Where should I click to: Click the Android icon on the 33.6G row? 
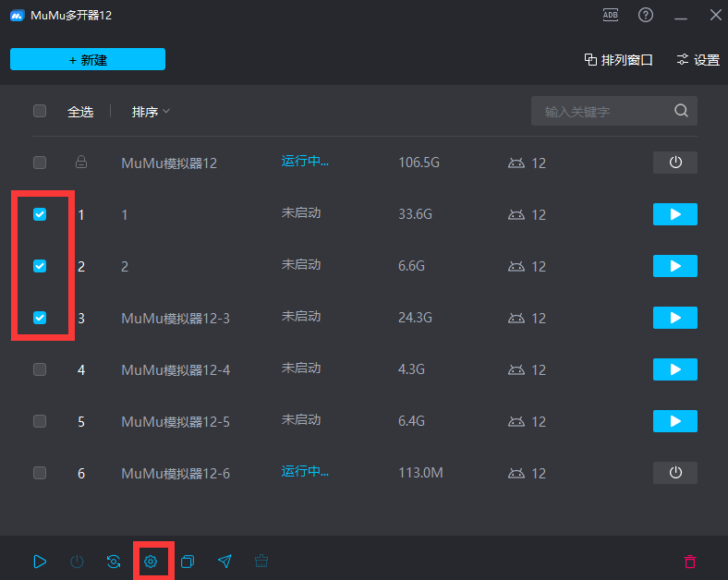(516, 214)
